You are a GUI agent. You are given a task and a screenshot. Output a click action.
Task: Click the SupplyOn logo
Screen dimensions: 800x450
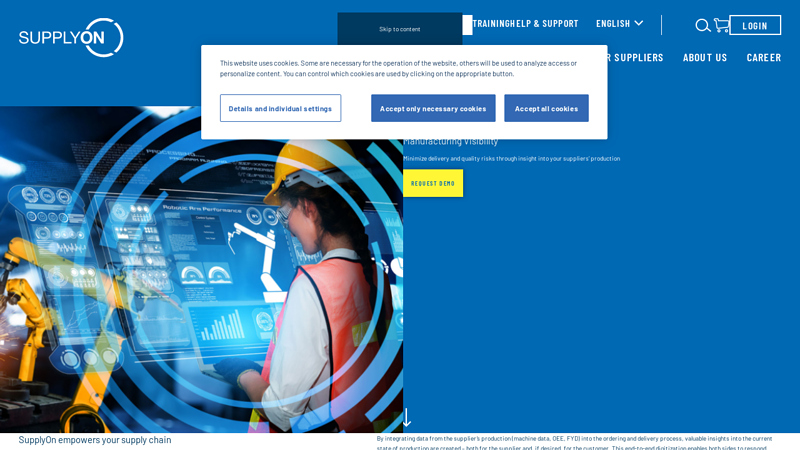tap(71, 37)
